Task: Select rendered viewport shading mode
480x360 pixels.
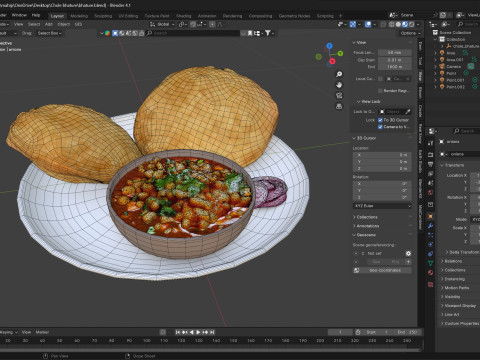Action: [x=412, y=24]
